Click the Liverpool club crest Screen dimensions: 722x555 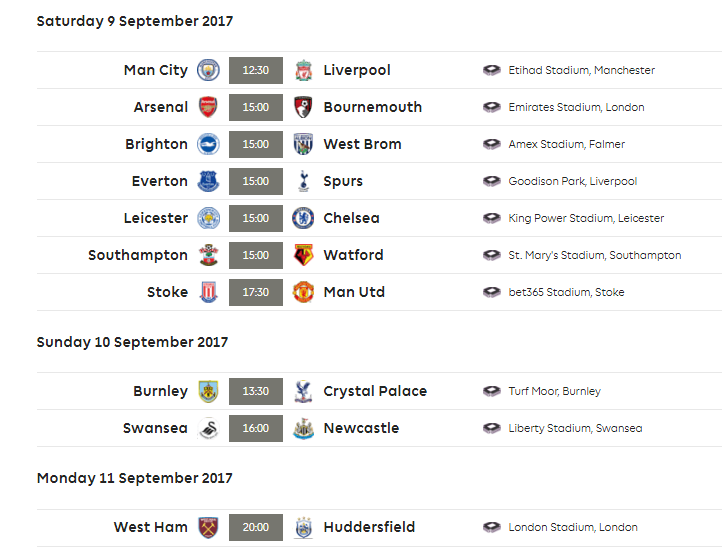(303, 70)
